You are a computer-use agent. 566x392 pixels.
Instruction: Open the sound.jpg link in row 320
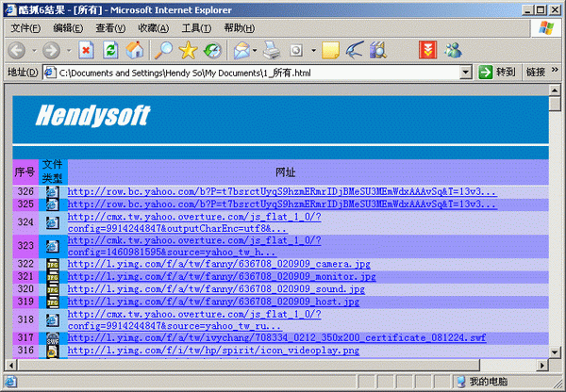(x=216, y=289)
